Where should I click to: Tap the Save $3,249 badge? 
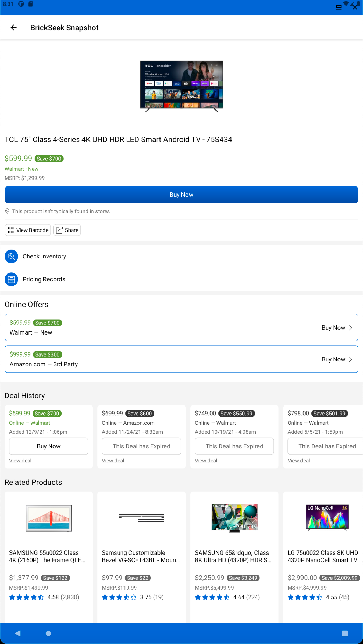click(243, 578)
